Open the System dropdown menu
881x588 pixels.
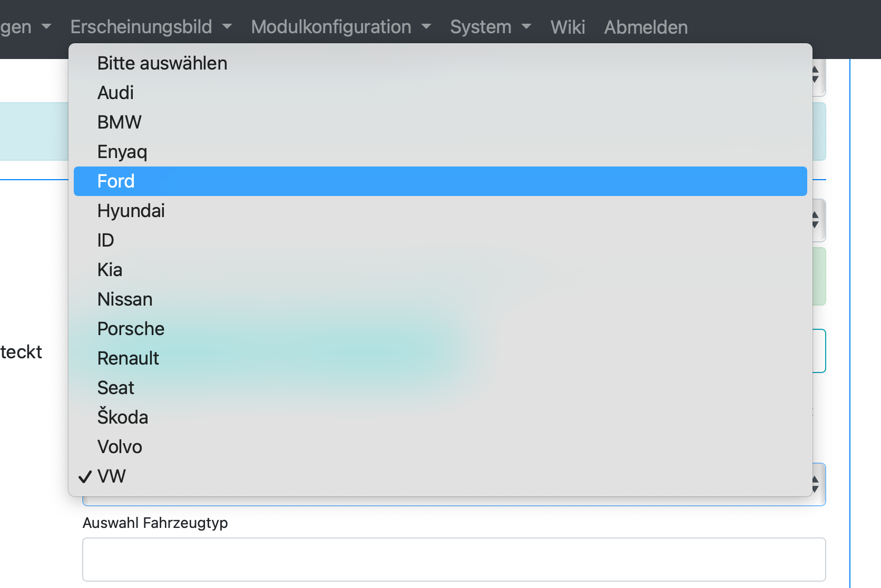click(x=490, y=27)
